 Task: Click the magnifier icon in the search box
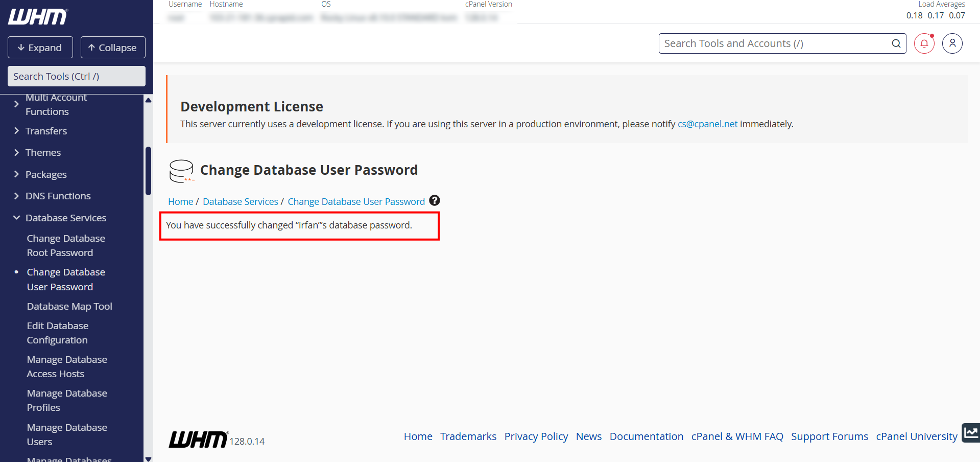pos(896,43)
